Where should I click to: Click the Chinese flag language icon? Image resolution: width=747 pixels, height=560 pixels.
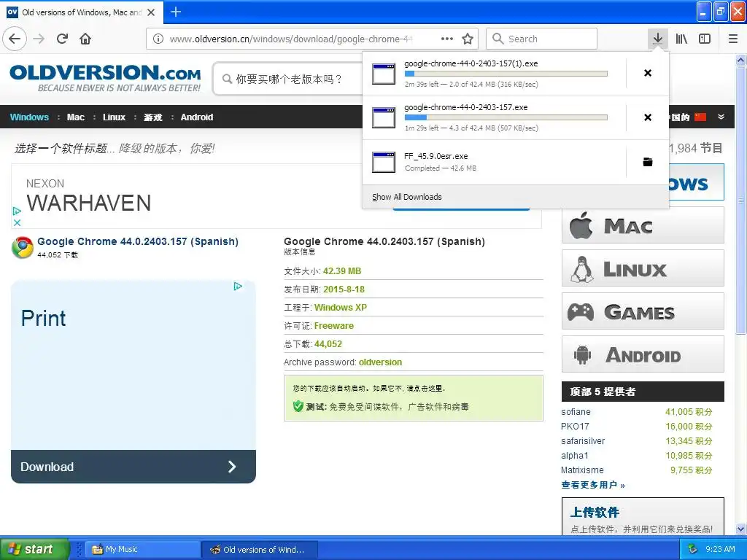click(x=700, y=117)
